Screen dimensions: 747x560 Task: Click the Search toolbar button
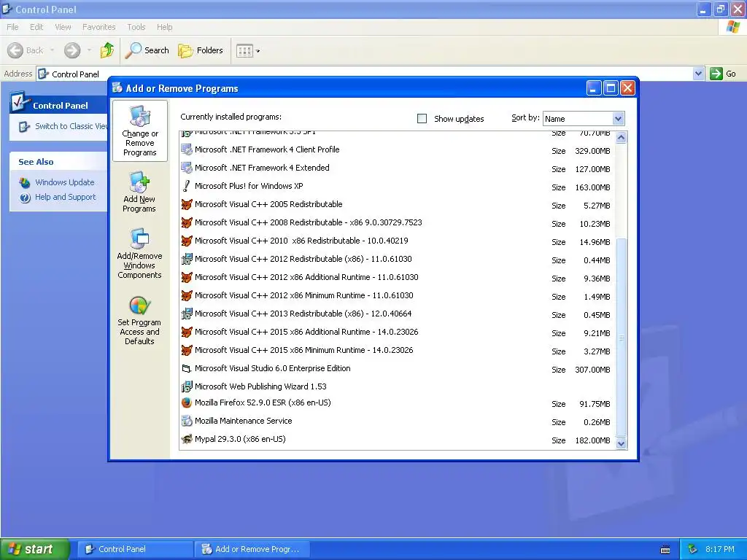[147, 50]
